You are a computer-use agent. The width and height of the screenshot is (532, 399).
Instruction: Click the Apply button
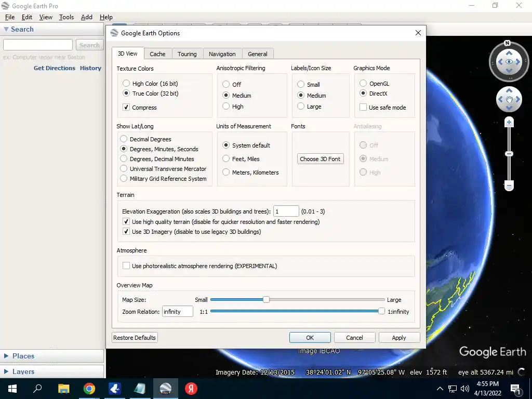click(x=399, y=338)
